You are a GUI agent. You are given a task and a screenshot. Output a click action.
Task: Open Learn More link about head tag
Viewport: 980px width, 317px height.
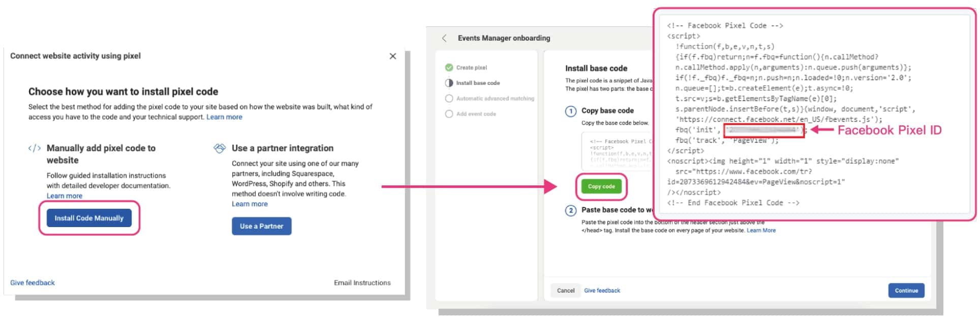[x=761, y=230]
